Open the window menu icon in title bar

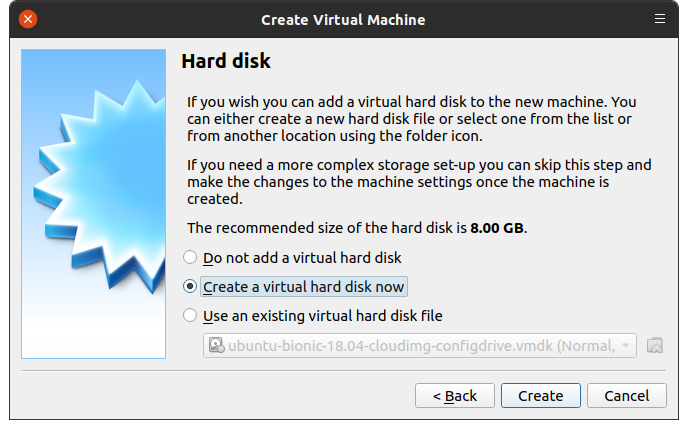coord(659,19)
